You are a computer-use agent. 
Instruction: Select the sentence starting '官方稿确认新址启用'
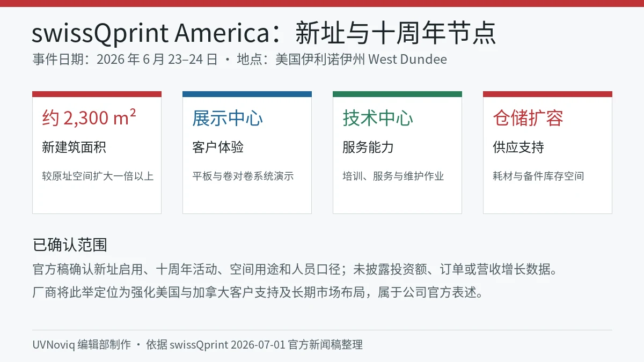(295, 269)
